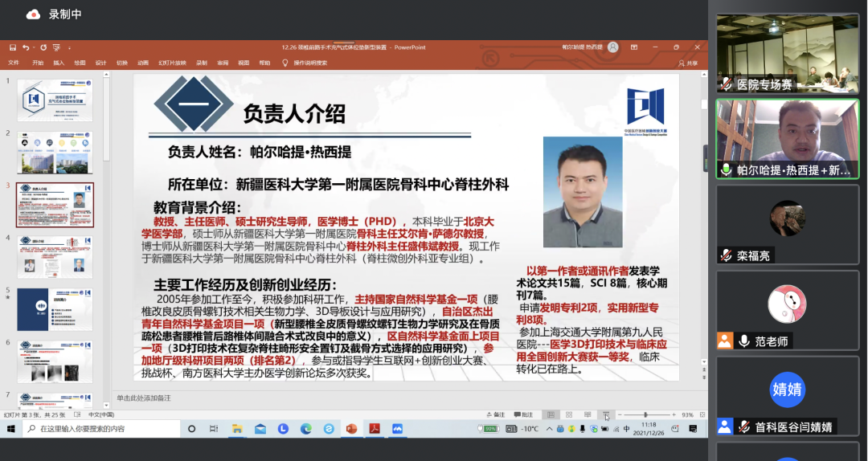Click the Cortana circle icon in taskbar
The height and width of the screenshot is (461, 868).
tap(191, 429)
